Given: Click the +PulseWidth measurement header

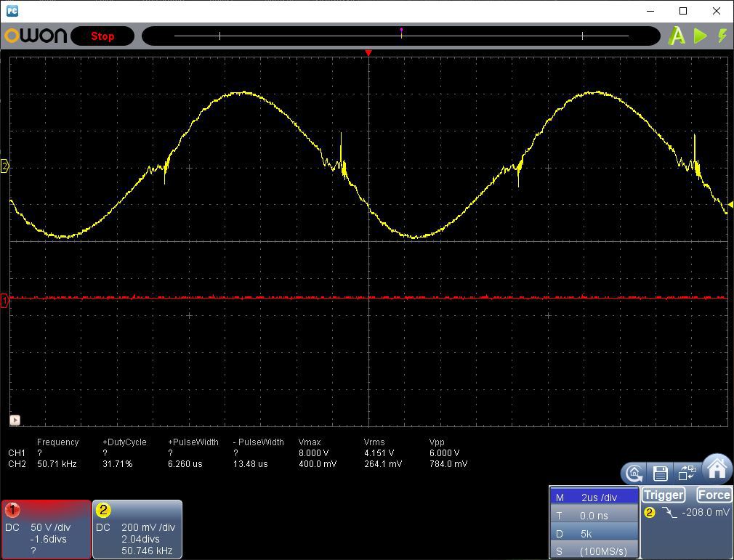Looking at the screenshot, I should [193, 442].
